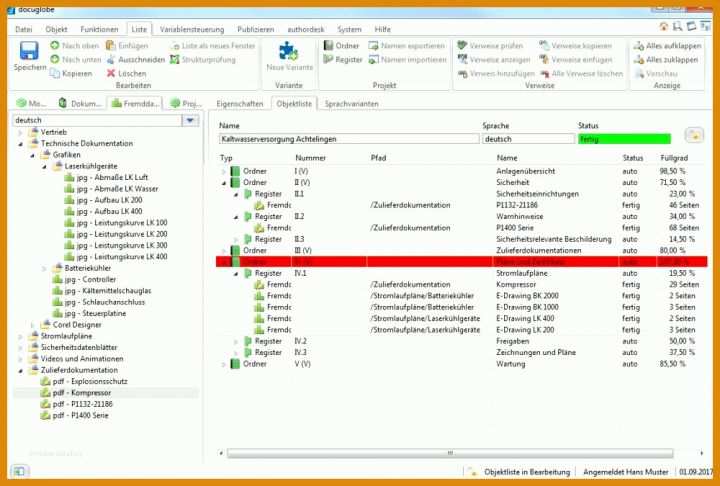Open the Variablensteuerung tab
720x486 pixels.
pos(192,29)
